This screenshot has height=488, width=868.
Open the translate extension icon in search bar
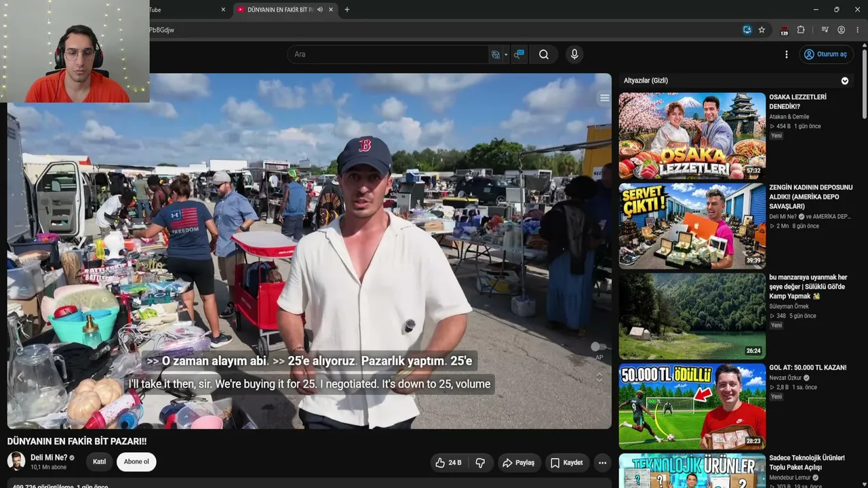coord(496,54)
